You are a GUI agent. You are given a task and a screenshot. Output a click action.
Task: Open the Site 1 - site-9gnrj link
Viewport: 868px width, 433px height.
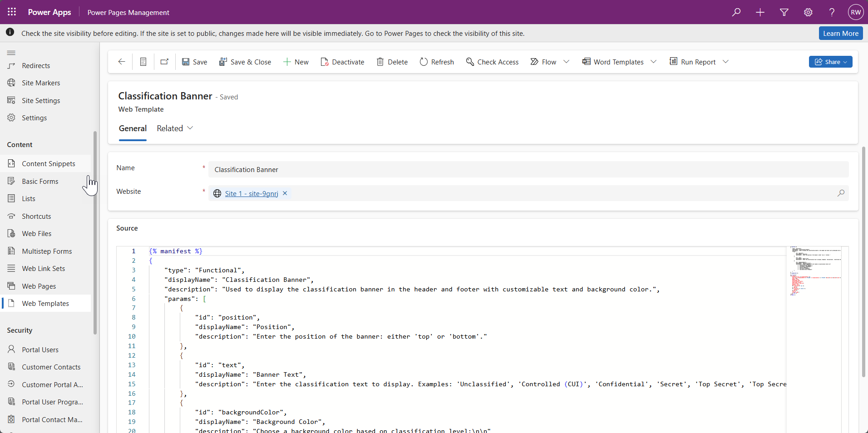coord(252,193)
